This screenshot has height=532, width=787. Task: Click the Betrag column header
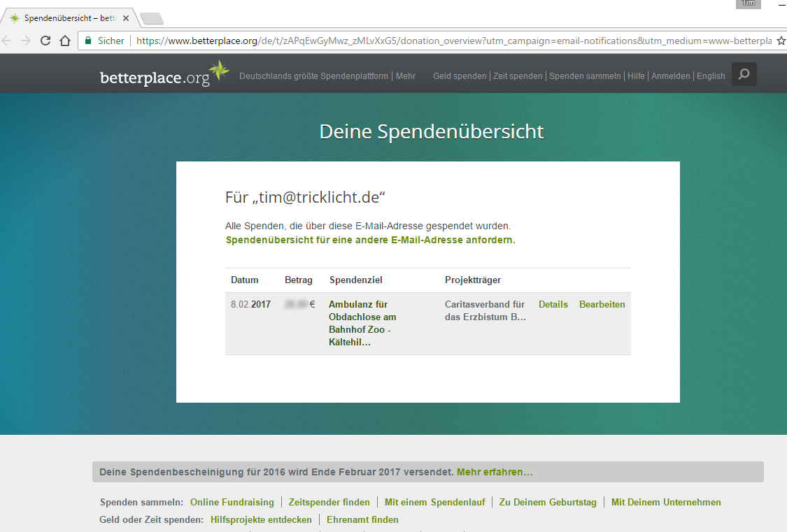[299, 280]
